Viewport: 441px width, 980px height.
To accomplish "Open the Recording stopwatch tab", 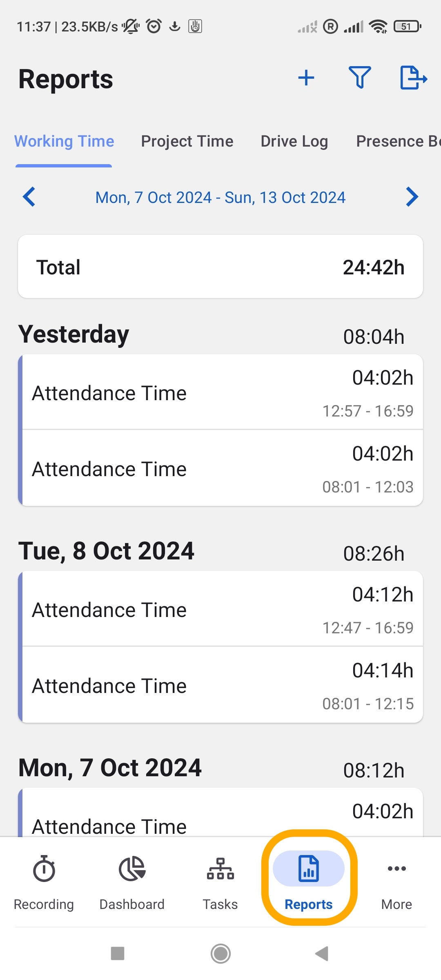I will 44,883.
